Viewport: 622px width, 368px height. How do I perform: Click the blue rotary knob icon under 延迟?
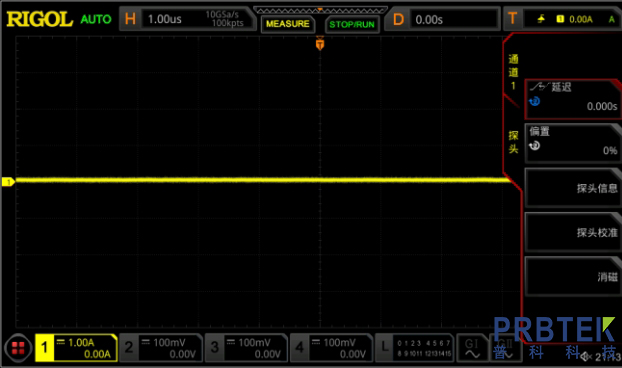click(x=535, y=102)
